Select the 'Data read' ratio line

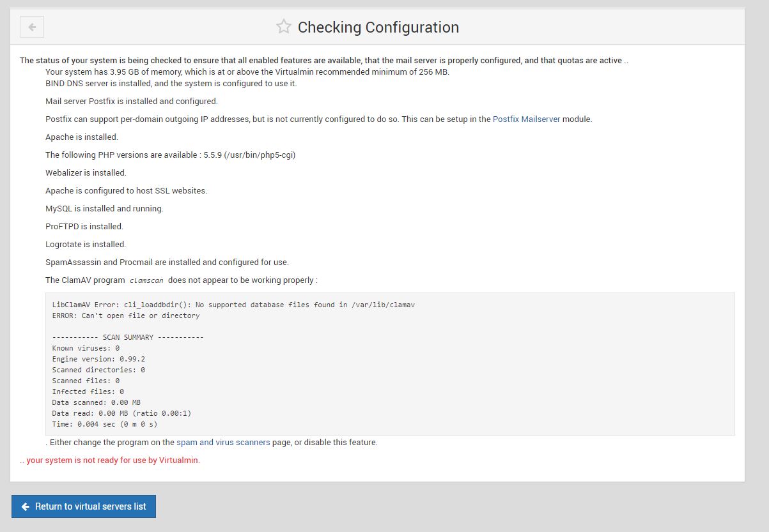121,413
